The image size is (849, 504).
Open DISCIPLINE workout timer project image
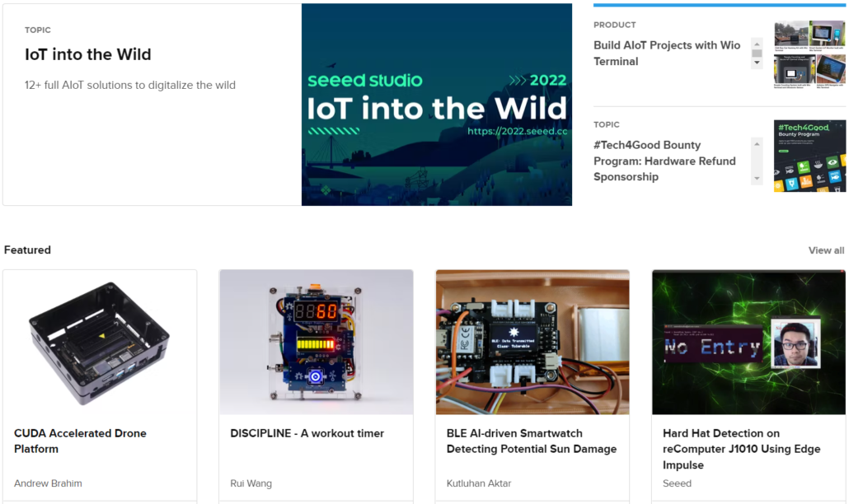pos(316,342)
